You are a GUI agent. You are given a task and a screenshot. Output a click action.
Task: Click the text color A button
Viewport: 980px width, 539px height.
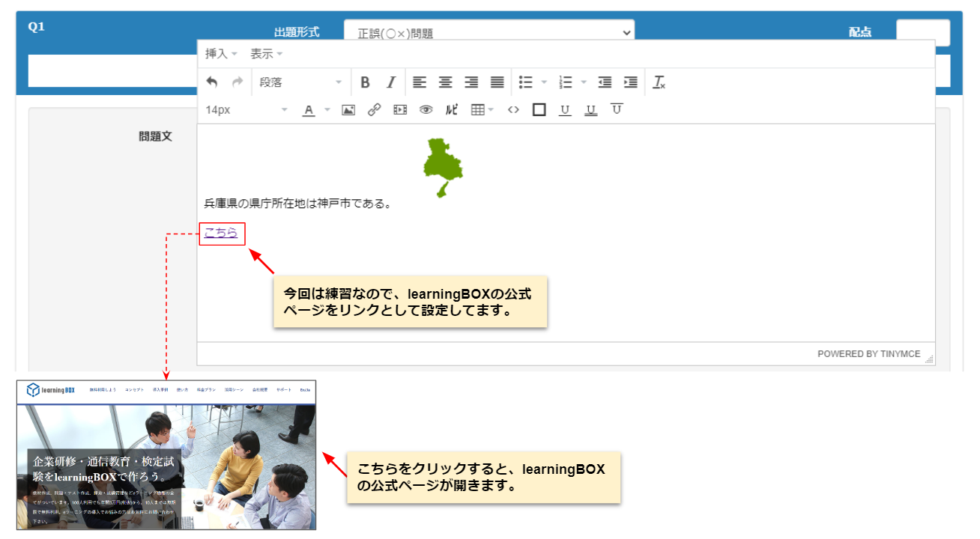(309, 110)
